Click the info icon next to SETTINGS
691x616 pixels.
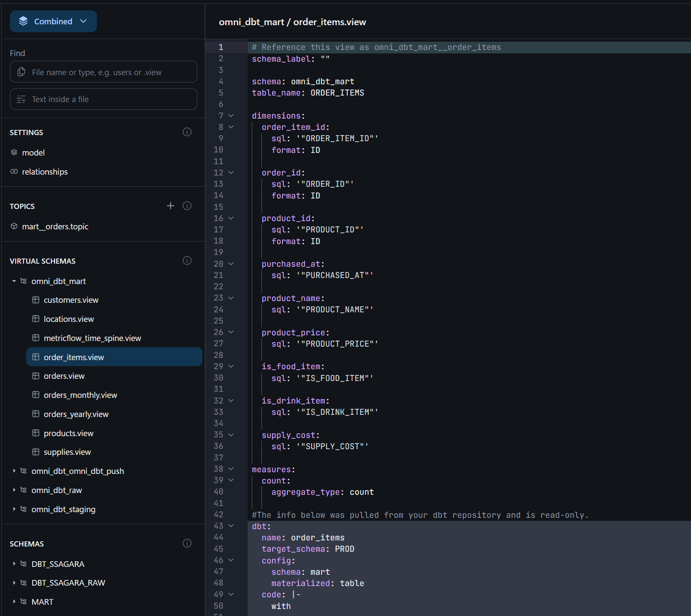coord(187,132)
